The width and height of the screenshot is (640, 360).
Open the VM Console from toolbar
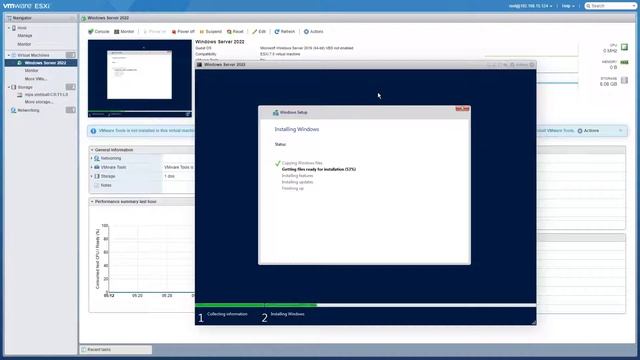pos(99,31)
